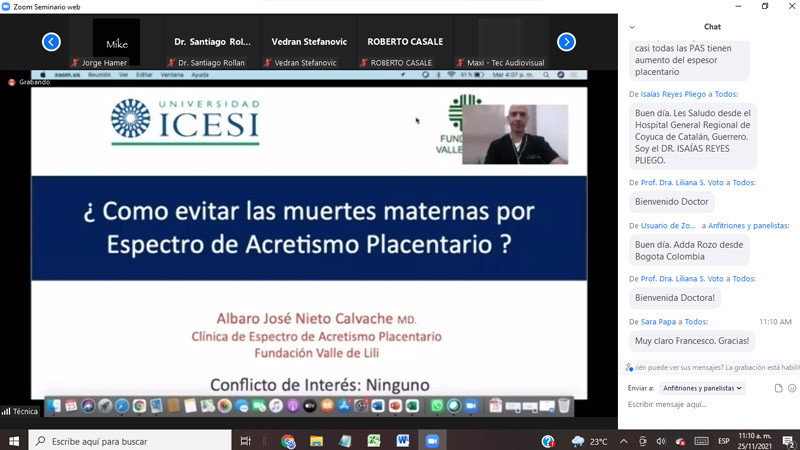Click the slide title about muertes maternas
Image resolution: width=800 pixels, height=450 pixels.
(x=309, y=228)
